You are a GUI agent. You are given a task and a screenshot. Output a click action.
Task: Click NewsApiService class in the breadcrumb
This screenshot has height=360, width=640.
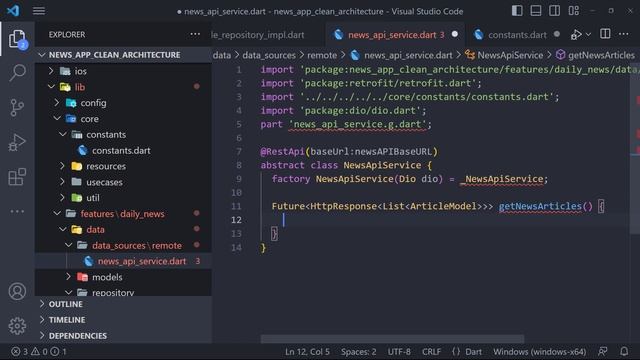pyautogui.click(x=504, y=55)
